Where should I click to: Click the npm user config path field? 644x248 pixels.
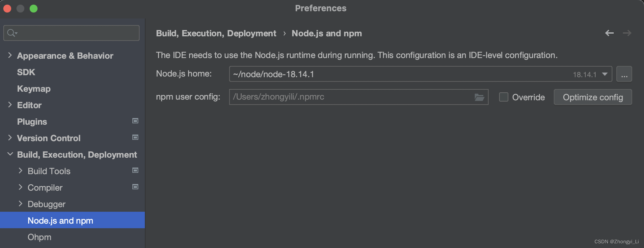[x=359, y=97]
